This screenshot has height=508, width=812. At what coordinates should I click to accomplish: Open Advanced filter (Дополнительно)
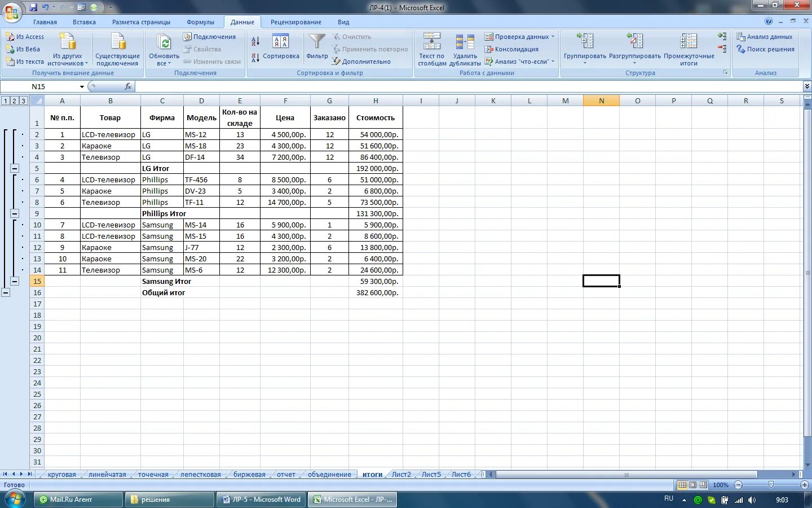click(361, 62)
